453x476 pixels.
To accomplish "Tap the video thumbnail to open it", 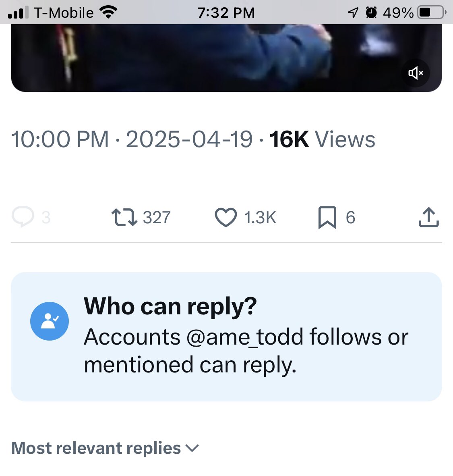I will click(226, 58).
